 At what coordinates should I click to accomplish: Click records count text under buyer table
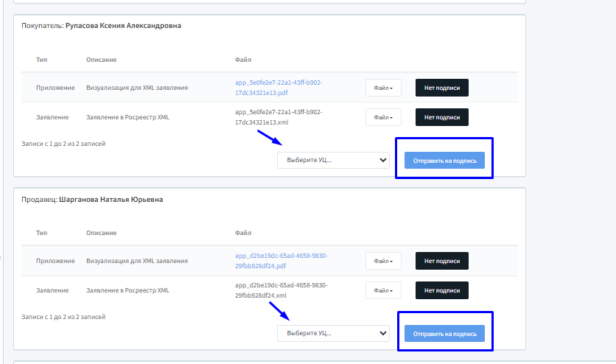(x=63, y=144)
